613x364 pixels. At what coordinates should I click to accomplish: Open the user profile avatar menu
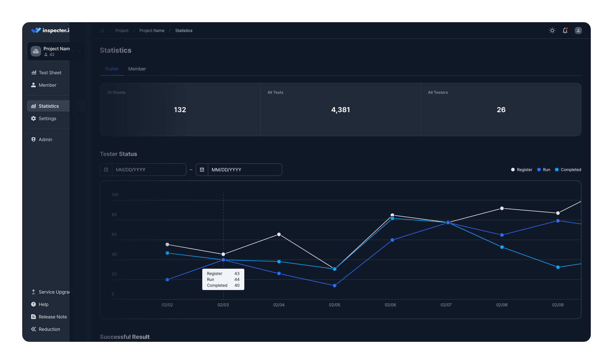tap(578, 30)
